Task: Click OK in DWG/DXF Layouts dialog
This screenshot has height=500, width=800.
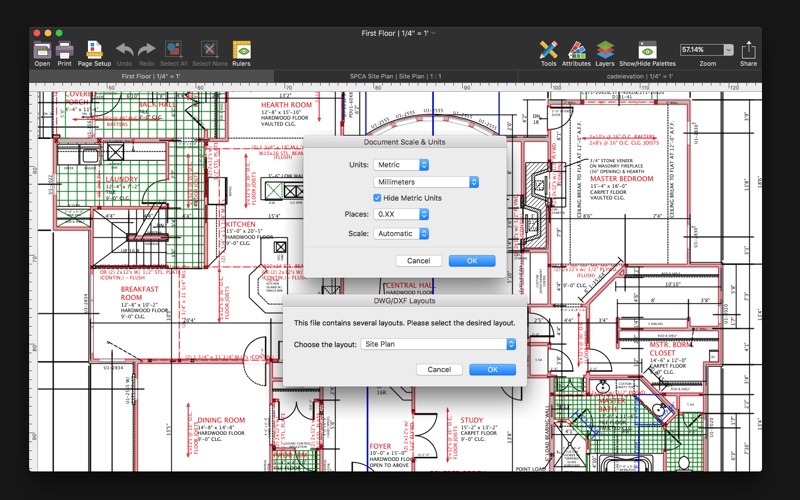Action: click(x=492, y=369)
